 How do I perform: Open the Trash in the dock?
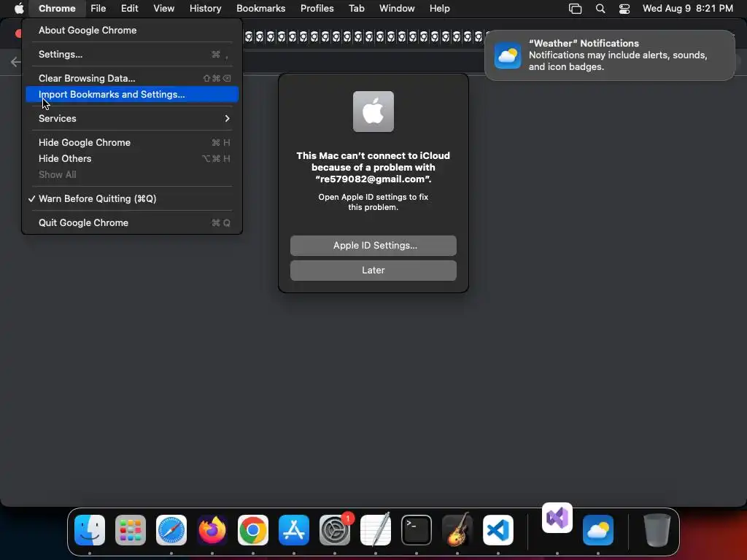coord(657,530)
